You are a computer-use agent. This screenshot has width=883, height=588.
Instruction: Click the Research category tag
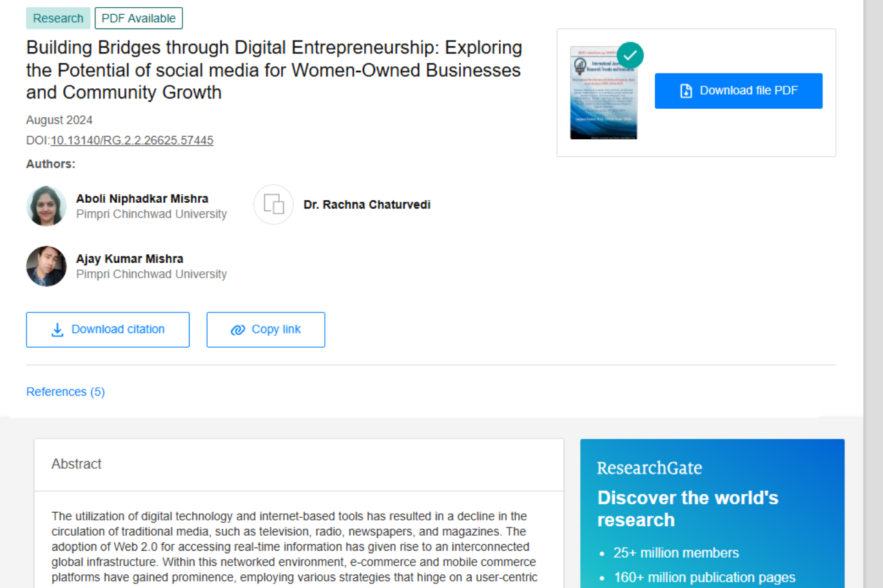[58, 18]
